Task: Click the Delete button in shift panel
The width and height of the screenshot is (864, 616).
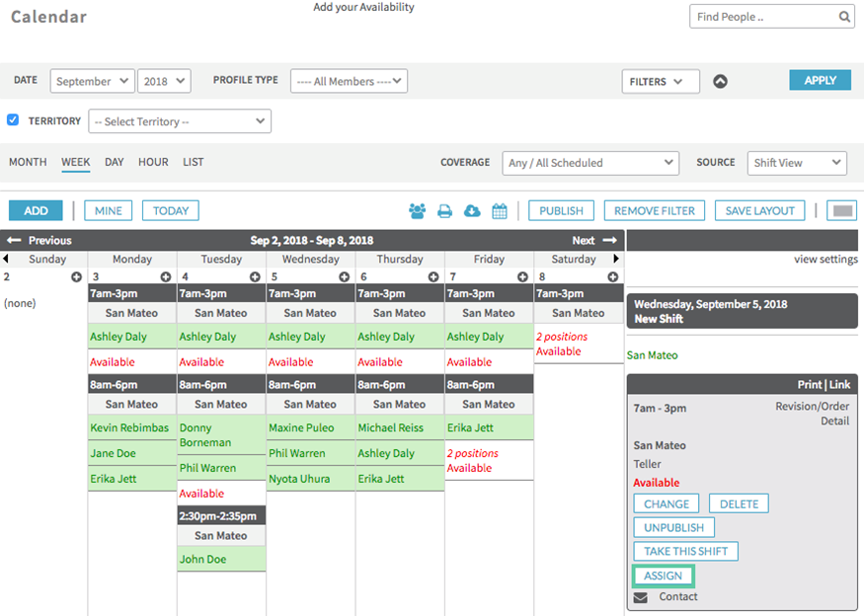Action: pyautogui.click(x=739, y=503)
